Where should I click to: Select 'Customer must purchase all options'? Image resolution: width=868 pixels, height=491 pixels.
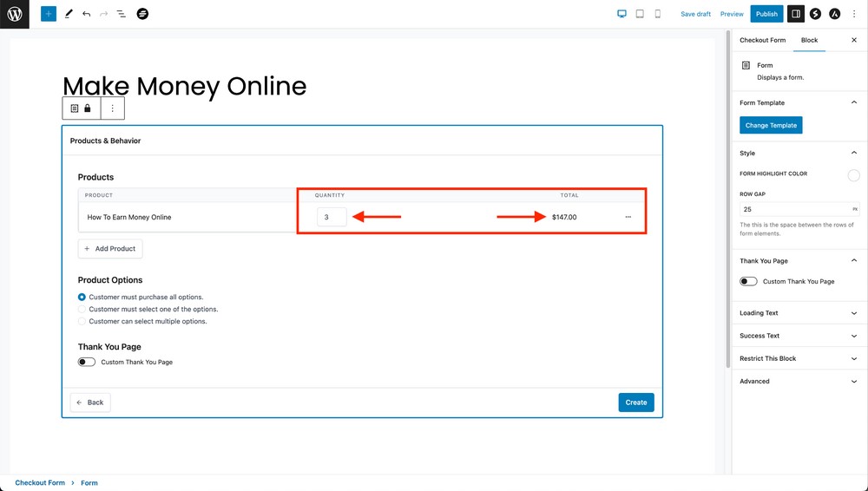coord(82,298)
